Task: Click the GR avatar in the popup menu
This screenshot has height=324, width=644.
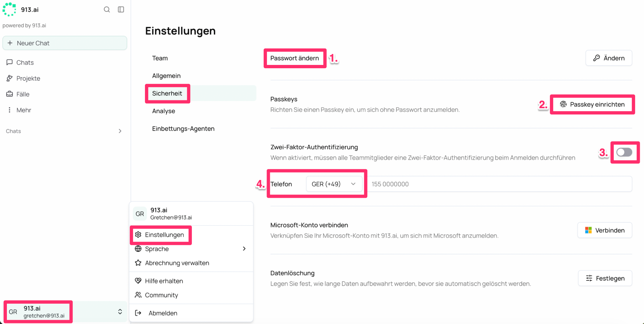Action: (x=140, y=214)
